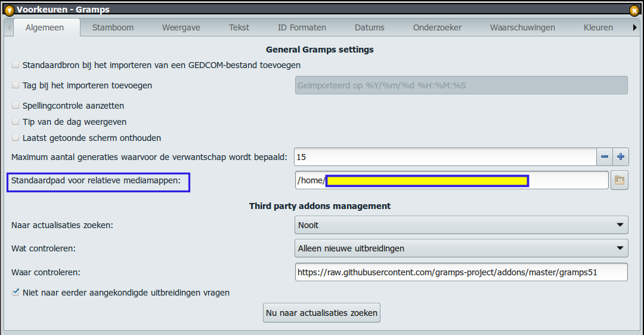Open the Weergave tab
This screenshot has width=644, height=335.
(x=181, y=27)
